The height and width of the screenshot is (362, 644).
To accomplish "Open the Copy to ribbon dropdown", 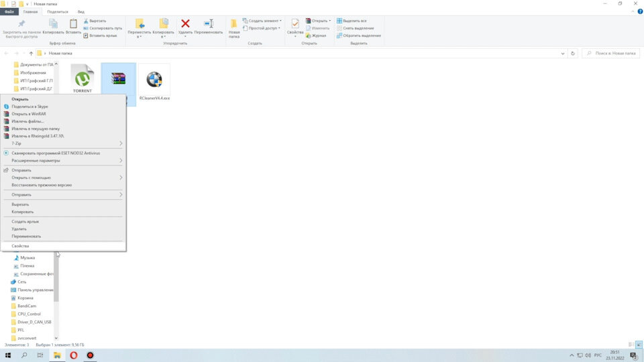I will point(164,28).
